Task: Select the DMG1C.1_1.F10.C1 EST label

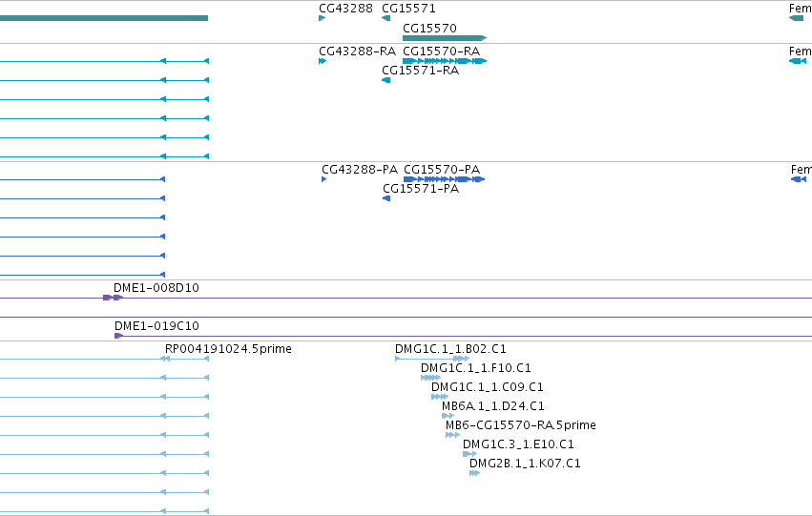Action: coord(476,368)
